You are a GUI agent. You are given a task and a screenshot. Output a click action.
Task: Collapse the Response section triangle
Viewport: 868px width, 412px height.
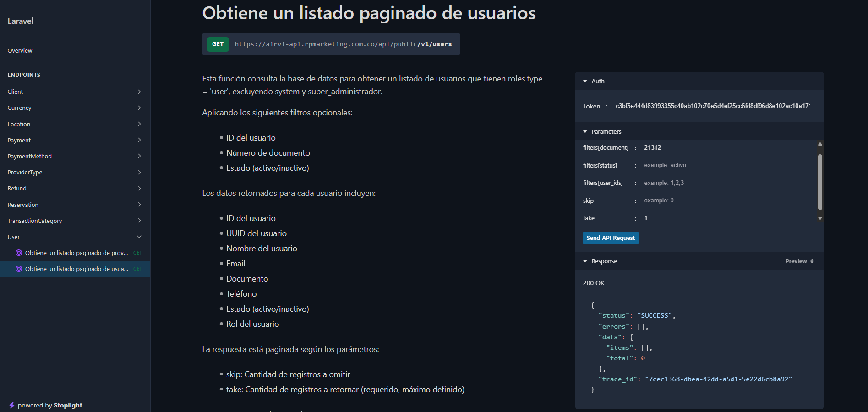tap(585, 261)
